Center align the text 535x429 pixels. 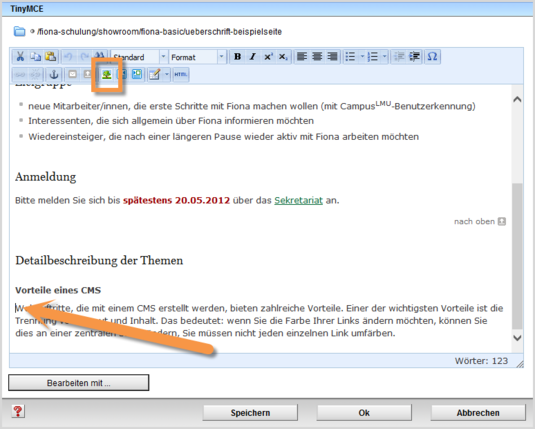click(317, 57)
